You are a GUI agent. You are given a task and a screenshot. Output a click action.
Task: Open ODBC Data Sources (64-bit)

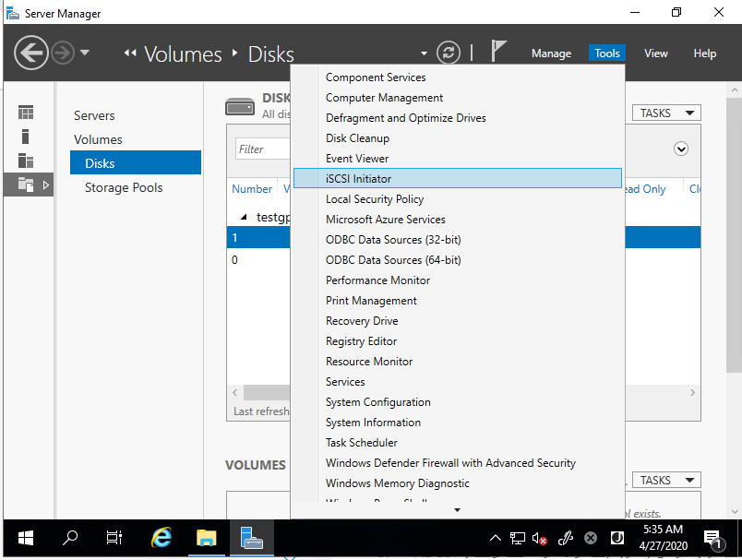point(458,260)
